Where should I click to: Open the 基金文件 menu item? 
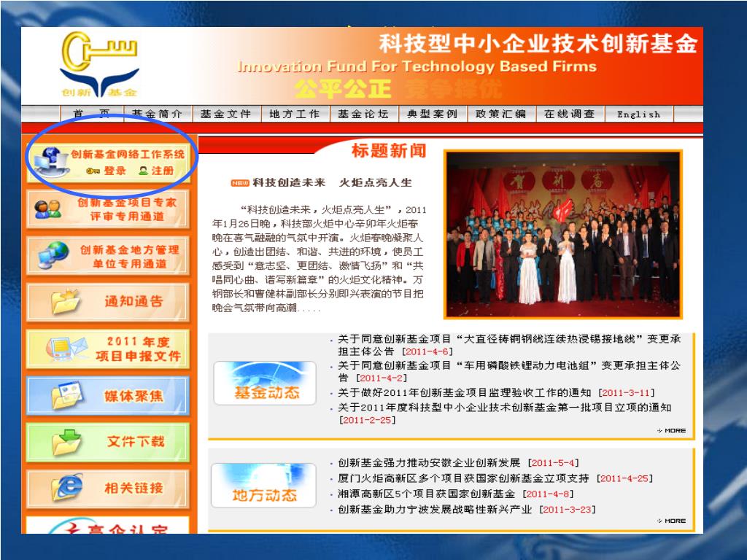pos(226,114)
